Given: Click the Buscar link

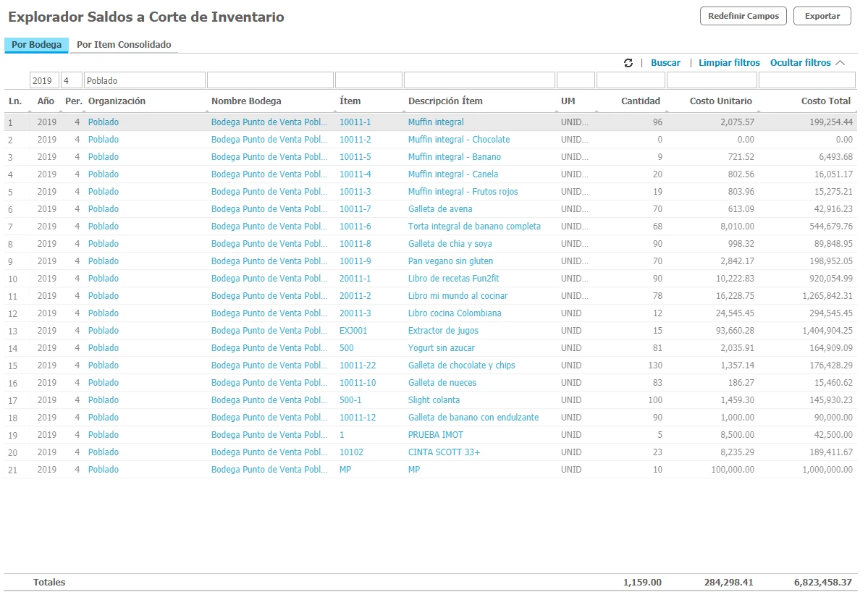Looking at the screenshot, I should [665, 63].
